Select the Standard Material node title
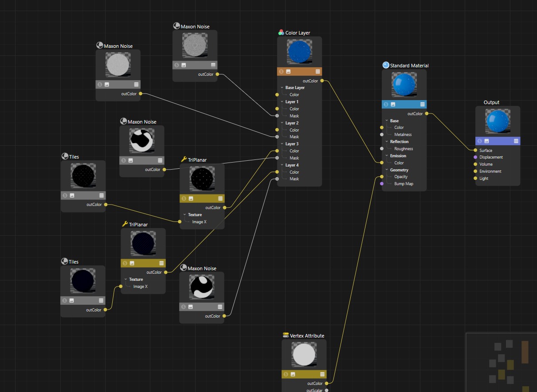Viewport: 537px width, 392px height. click(409, 66)
